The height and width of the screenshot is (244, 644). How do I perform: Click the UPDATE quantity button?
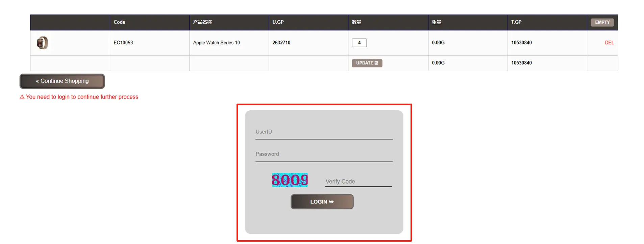click(367, 63)
